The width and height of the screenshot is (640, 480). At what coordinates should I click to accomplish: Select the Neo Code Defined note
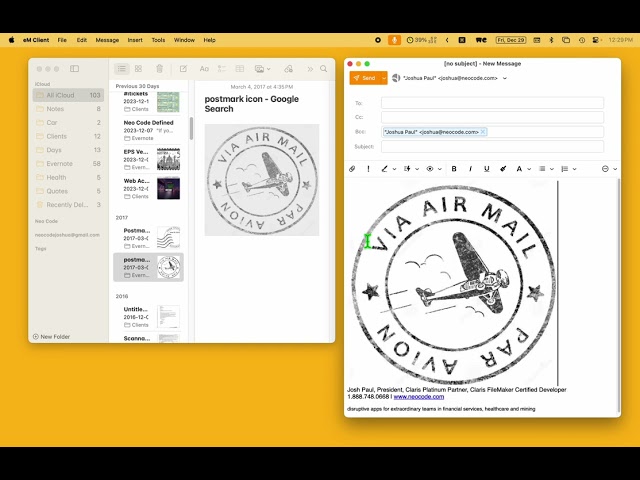coord(151,130)
